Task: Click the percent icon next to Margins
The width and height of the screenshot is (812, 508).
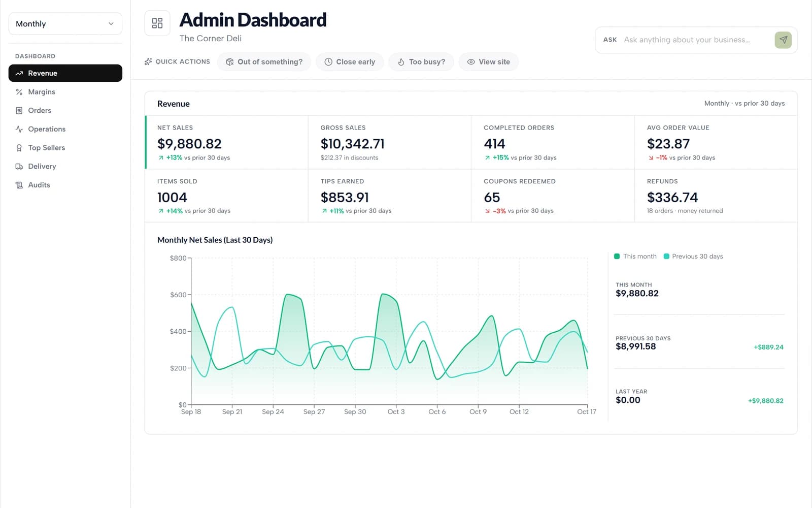Action: point(19,92)
